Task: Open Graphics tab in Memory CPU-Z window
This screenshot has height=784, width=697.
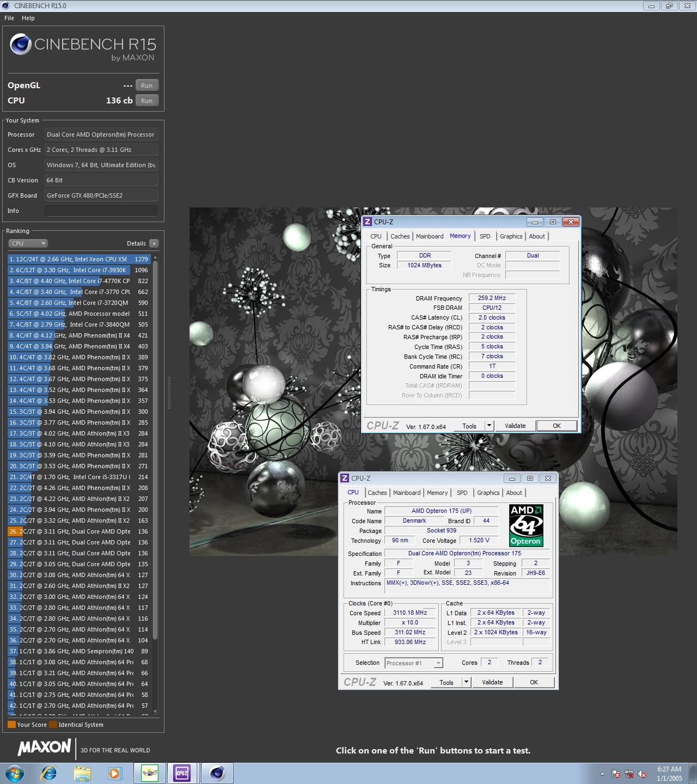Action: pos(511,236)
